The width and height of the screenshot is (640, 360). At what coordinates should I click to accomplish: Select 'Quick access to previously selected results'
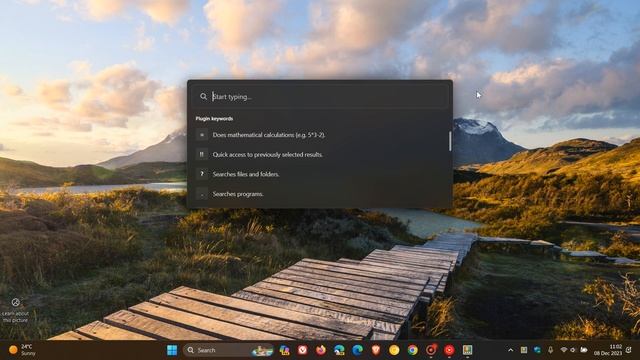pos(320,155)
